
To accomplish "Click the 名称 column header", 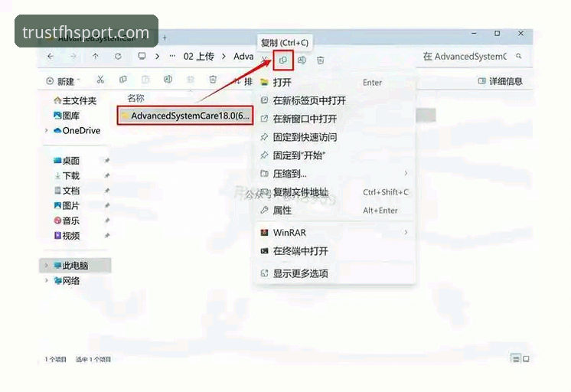I will pyautogui.click(x=135, y=98).
